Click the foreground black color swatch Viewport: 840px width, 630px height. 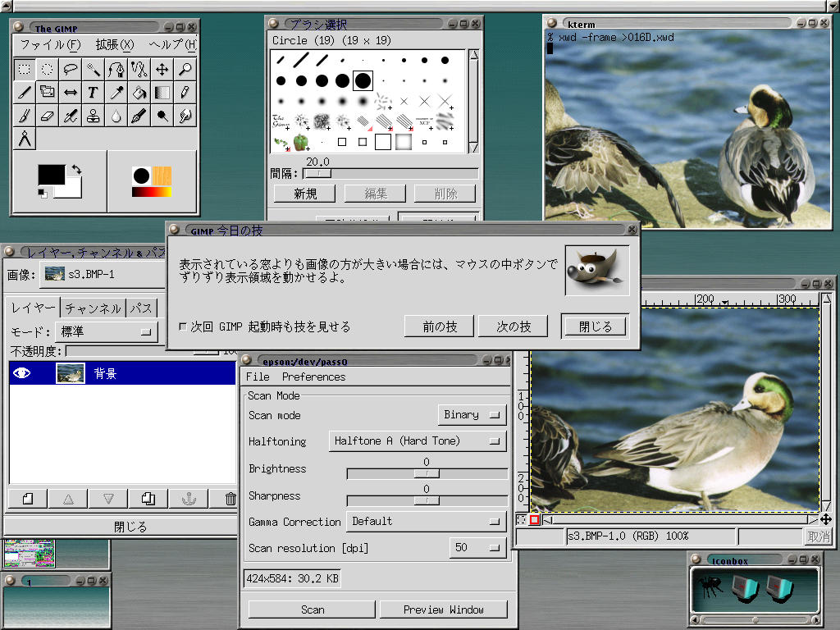click(x=52, y=175)
